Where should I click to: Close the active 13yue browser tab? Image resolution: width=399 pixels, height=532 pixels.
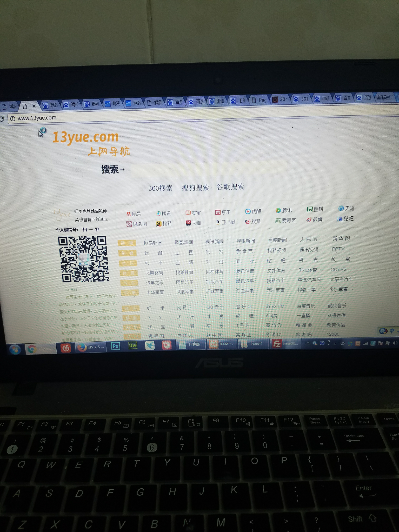point(34,106)
